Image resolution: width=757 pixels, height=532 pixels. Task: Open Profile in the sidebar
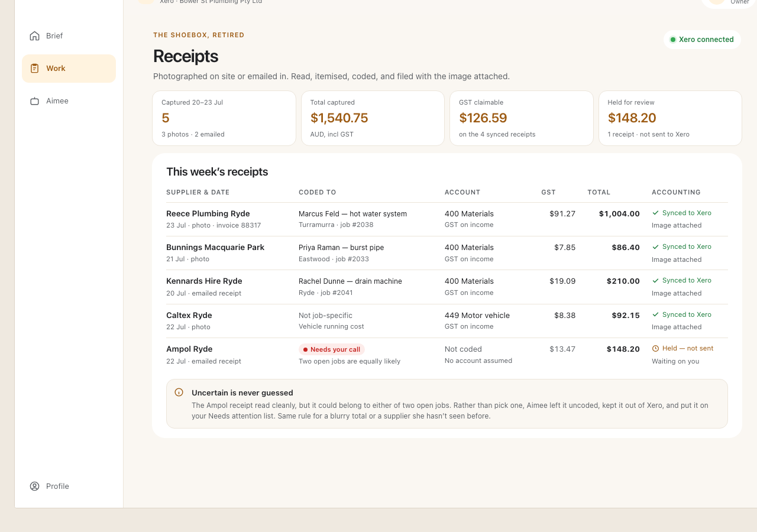point(69,486)
